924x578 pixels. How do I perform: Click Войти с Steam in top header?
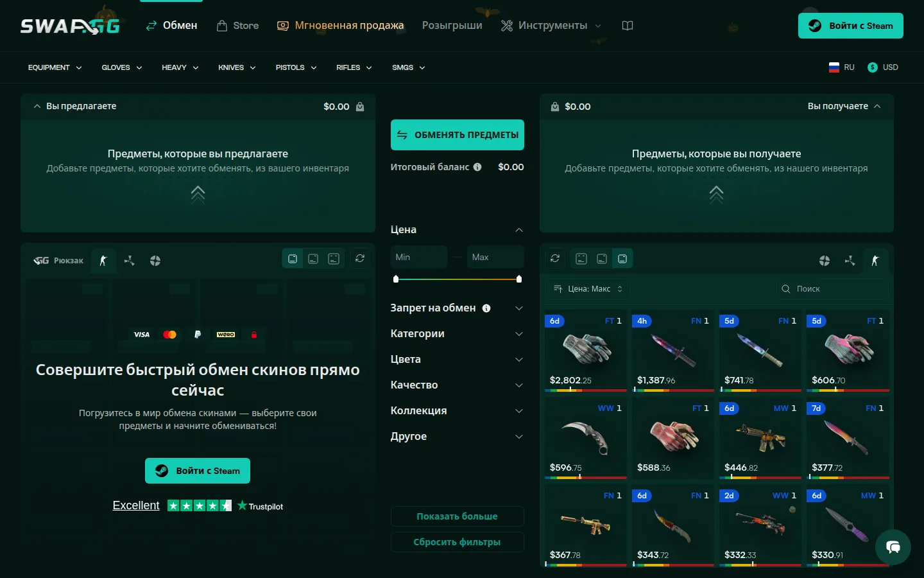tap(851, 26)
